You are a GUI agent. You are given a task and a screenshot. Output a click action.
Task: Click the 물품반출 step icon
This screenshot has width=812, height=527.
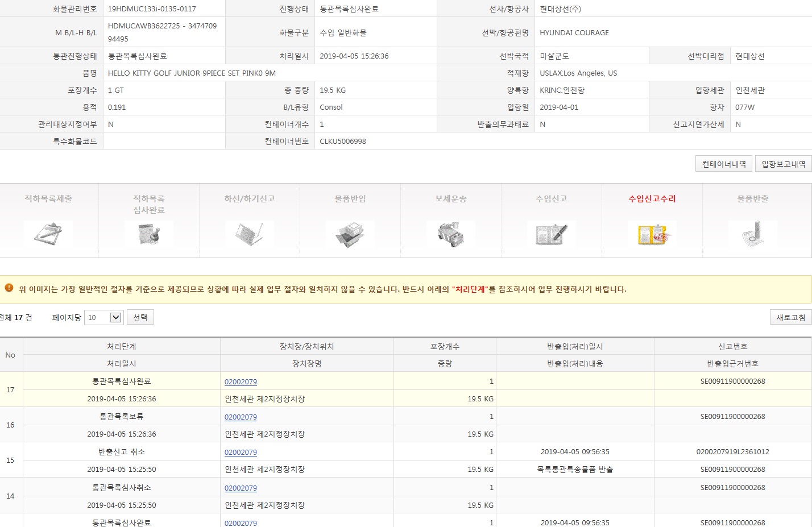click(x=753, y=234)
